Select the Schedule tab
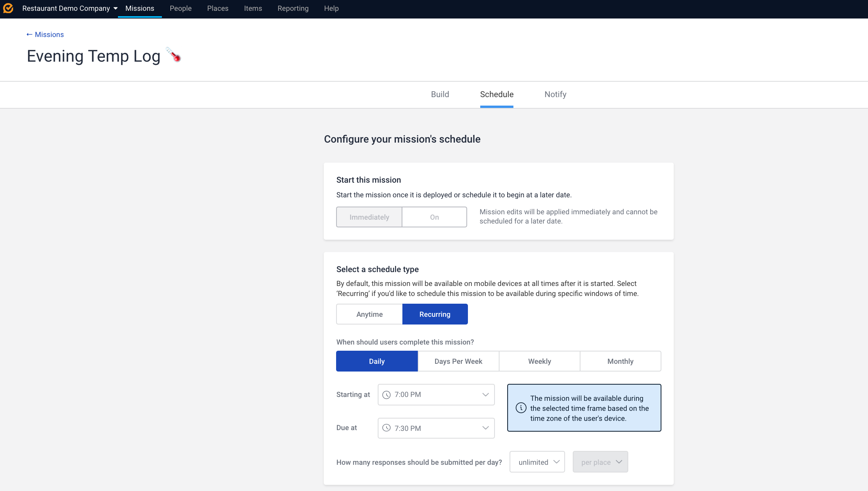Screen dimensions: 868x491 click(x=496, y=94)
